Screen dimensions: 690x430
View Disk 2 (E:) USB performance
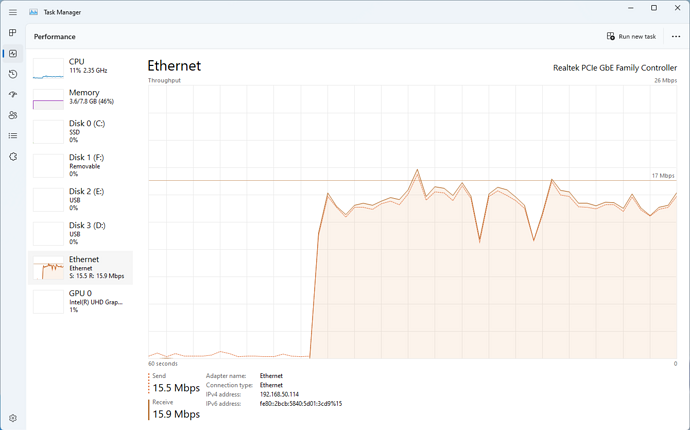point(81,199)
